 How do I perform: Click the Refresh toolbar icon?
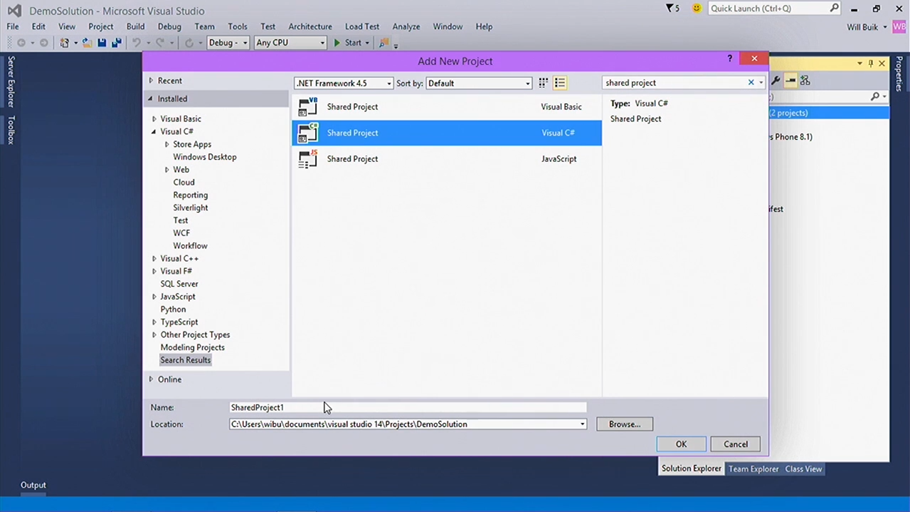[189, 43]
